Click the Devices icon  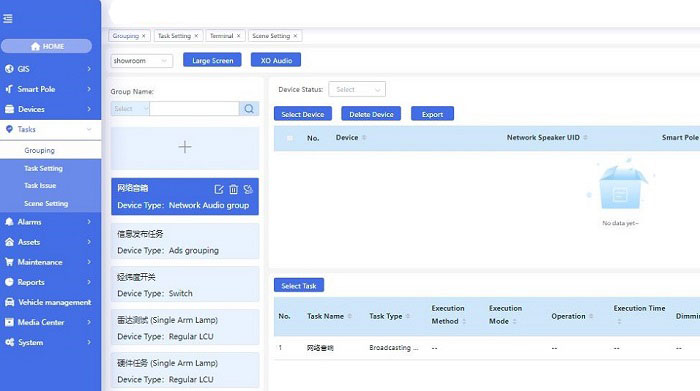(9, 109)
